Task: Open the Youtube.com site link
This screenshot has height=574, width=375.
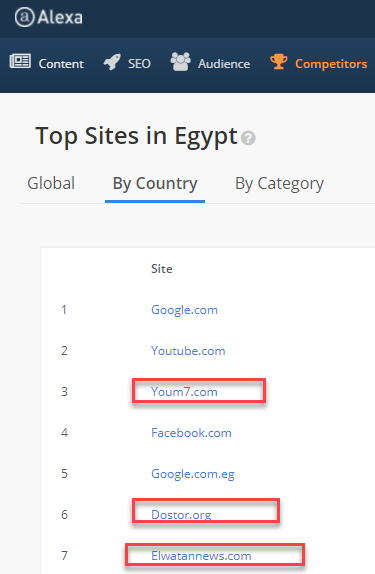Action: click(x=188, y=351)
